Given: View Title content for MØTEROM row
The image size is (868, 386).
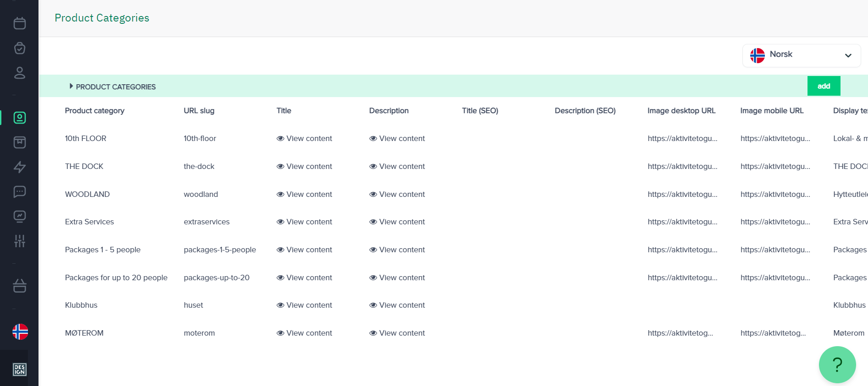Looking at the screenshot, I should [304, 333].
